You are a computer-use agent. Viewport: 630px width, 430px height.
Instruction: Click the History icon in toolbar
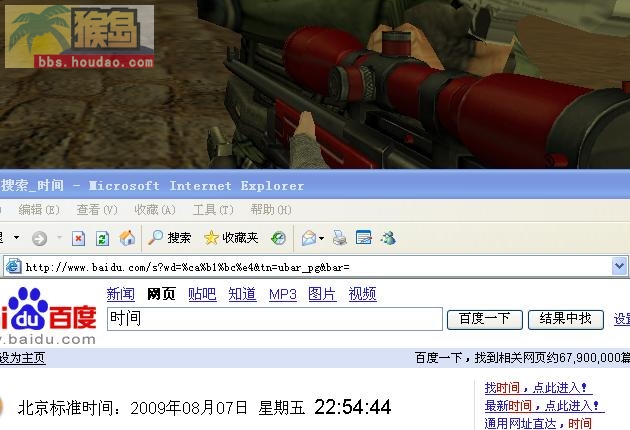(278, 238)
